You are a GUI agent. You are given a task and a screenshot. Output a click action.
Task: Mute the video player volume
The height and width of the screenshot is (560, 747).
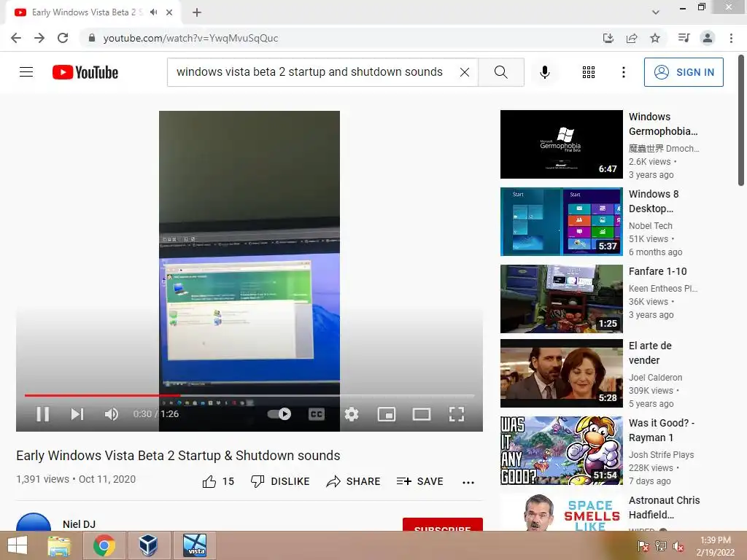(x=112, y=414)
